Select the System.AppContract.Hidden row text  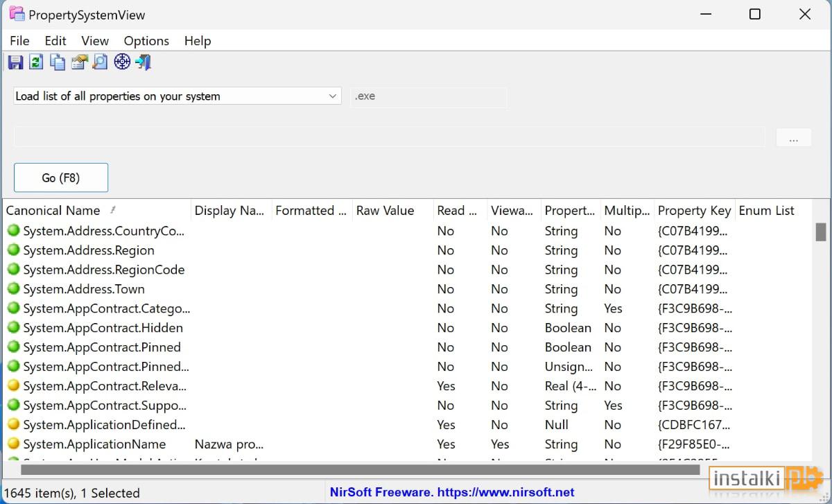(103, 328)
